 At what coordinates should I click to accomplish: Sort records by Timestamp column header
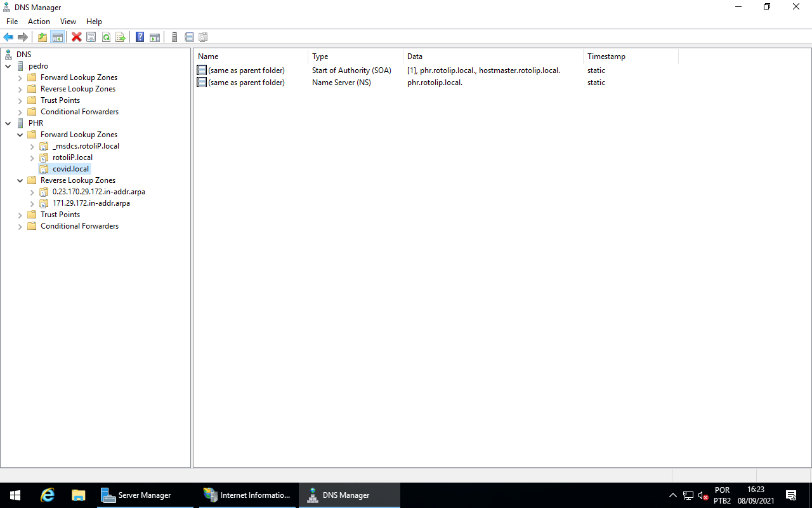[x=606, y=57]
